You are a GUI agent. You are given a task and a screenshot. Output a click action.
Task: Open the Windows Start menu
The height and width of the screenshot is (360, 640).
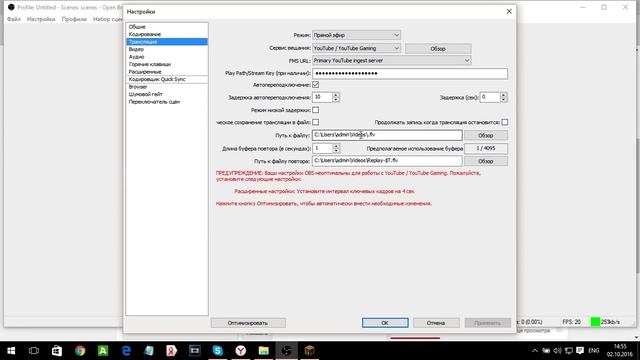11,351
